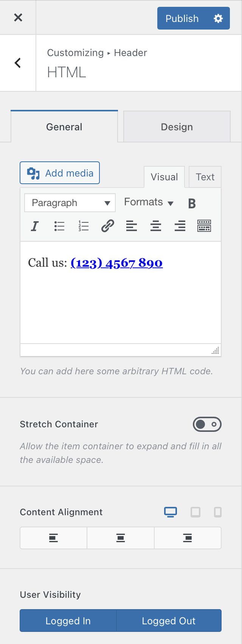Switch to the Design tab
This screenshot has height=644, width=242.
tap(177, 127)
